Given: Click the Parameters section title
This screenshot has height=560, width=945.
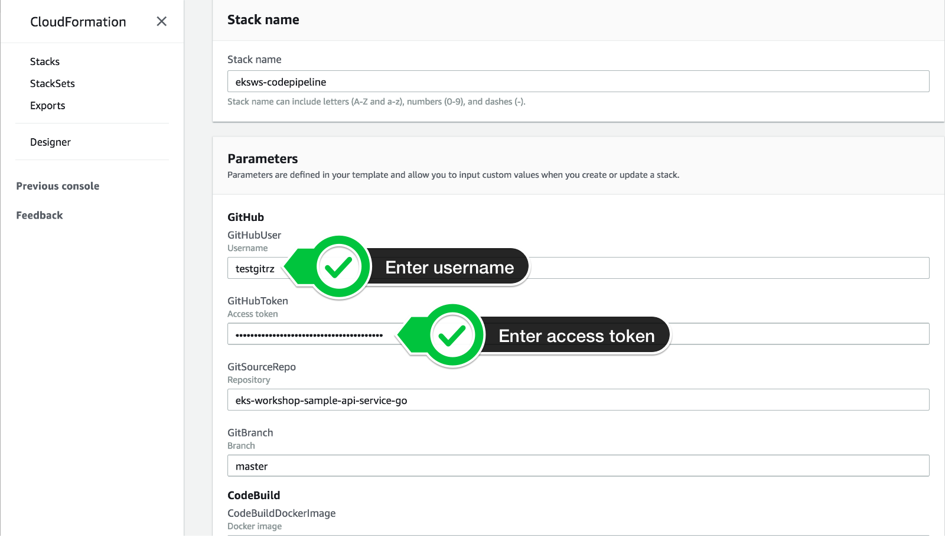Looking at the screenshot, I should [262, 158].
